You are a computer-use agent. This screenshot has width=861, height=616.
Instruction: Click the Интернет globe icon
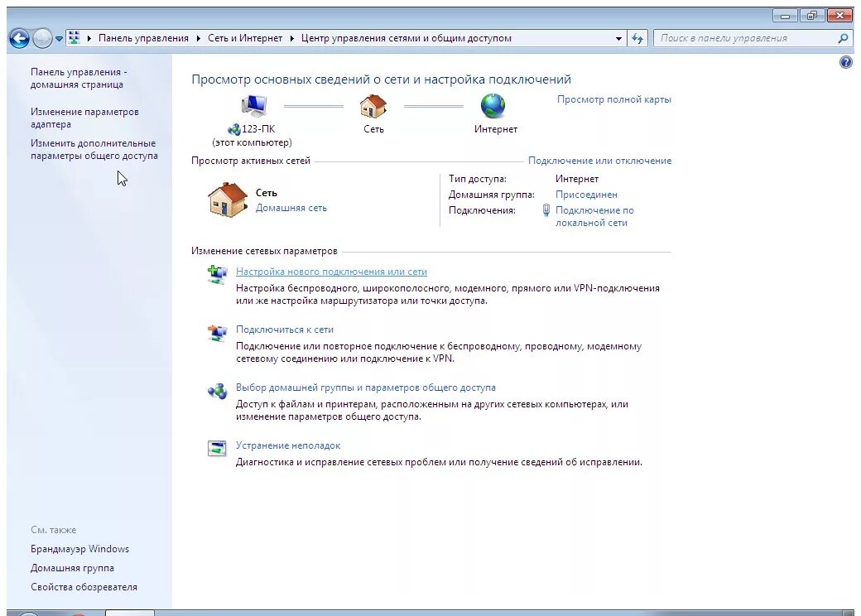coord(493,106)
